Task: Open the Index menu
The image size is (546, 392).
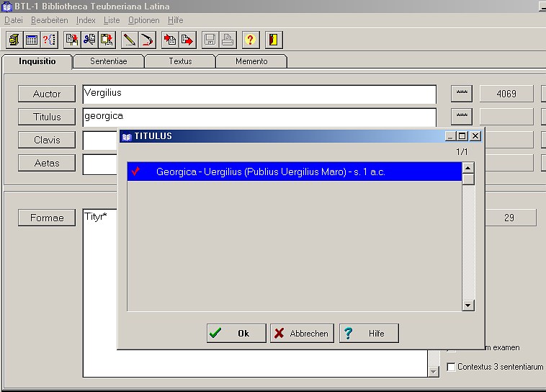Action: coord(86,20)
